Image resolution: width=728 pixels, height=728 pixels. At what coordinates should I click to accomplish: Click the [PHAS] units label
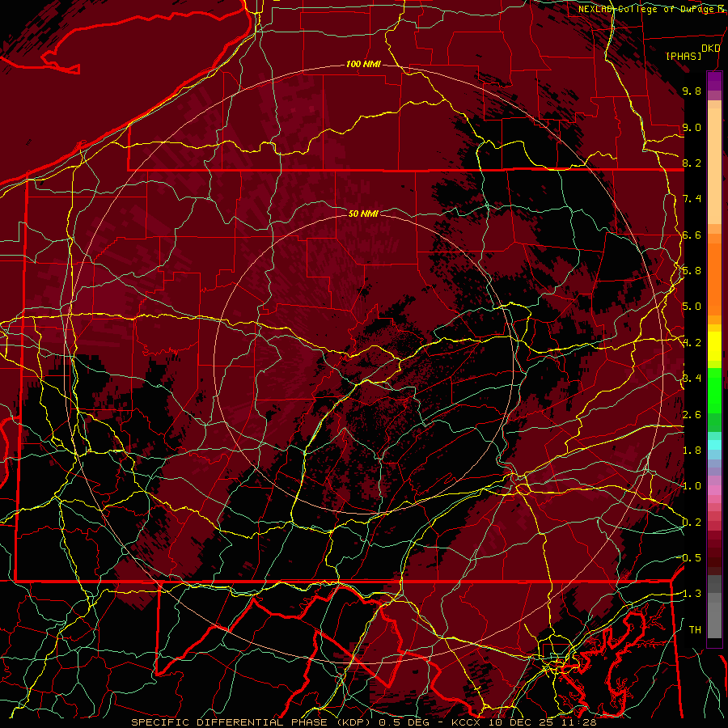coord(684,57)
